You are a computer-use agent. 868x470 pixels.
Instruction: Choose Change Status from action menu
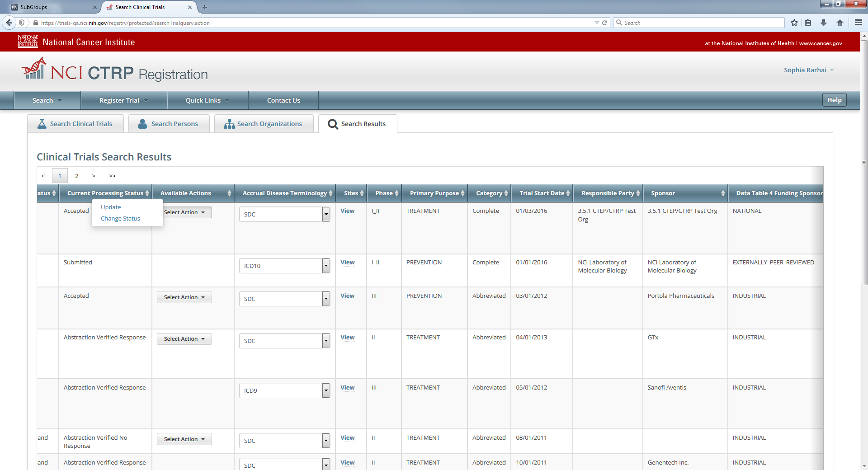[120, 218]
